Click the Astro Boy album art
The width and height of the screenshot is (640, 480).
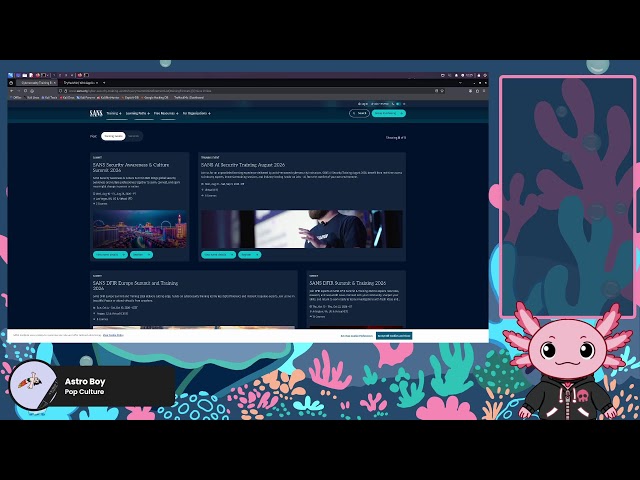[x=33, y=384]
